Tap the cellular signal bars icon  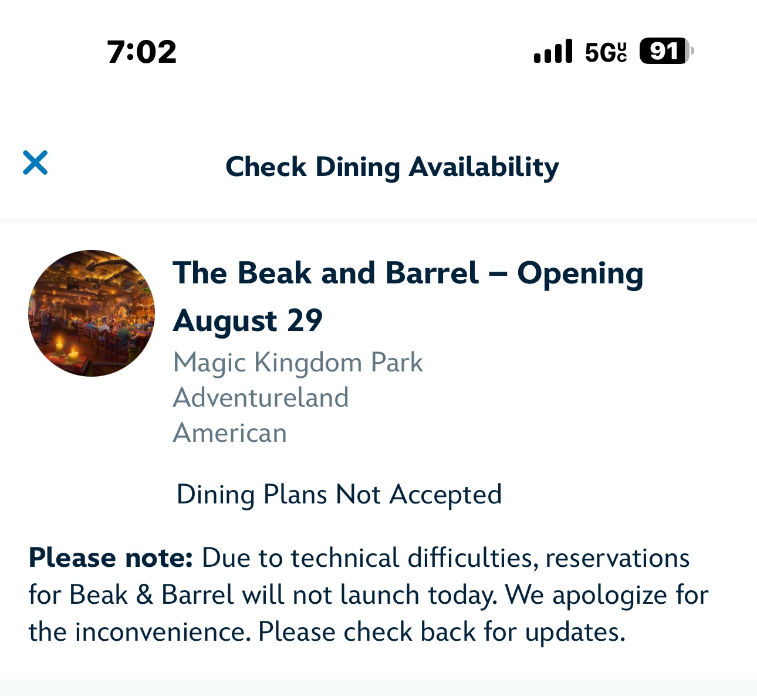point(553,51)
